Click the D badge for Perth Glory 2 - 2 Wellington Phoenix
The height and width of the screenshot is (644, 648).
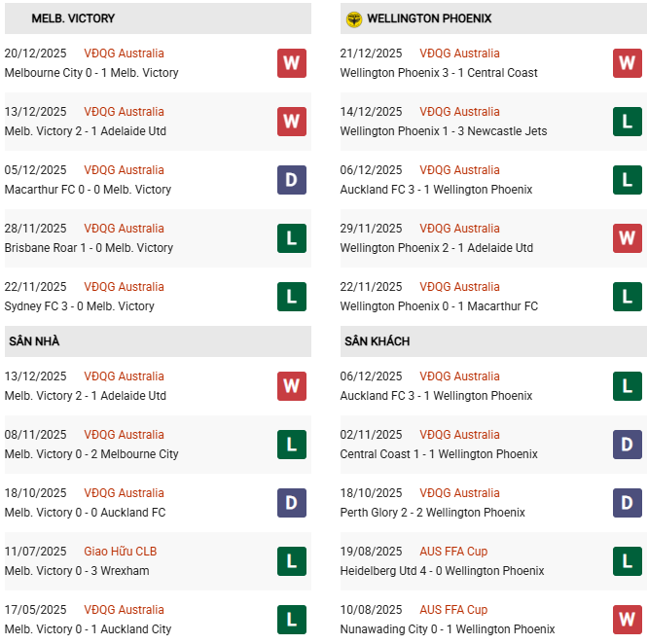click(x=627, y=503)
